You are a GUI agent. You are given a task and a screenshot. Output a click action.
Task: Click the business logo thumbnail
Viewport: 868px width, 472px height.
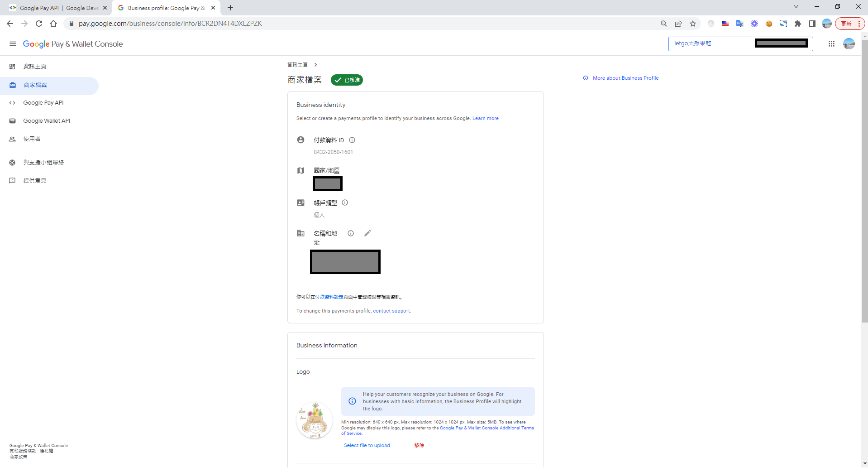(314, 421)
